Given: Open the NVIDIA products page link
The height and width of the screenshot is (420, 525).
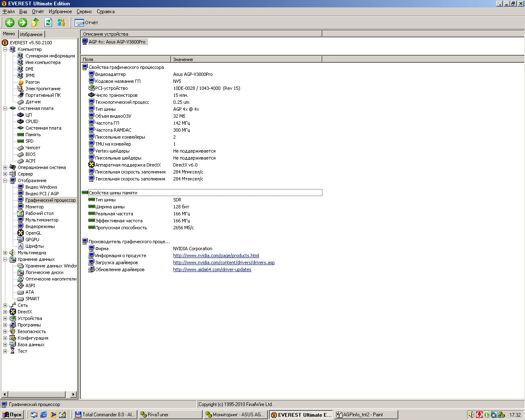Looking at the screenshot, I should (x=216, y=256).
